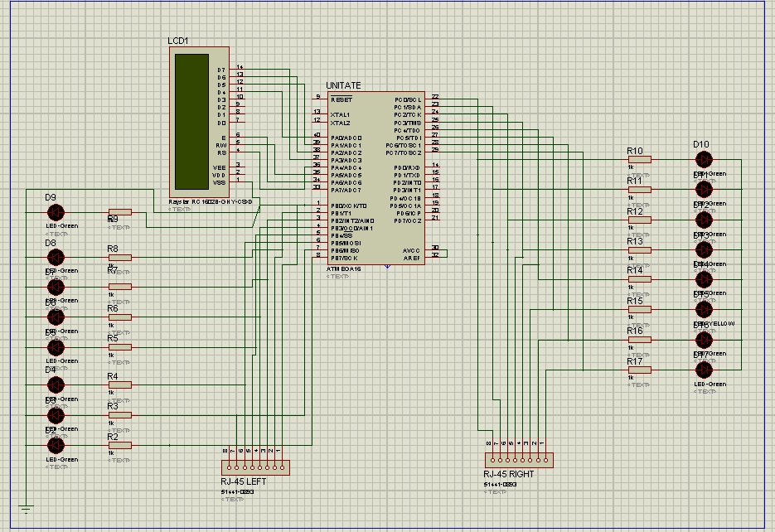Viewport: 775px width, 532px height.
Task: Select resistor R2 symbol
Action: pos(120,446)
